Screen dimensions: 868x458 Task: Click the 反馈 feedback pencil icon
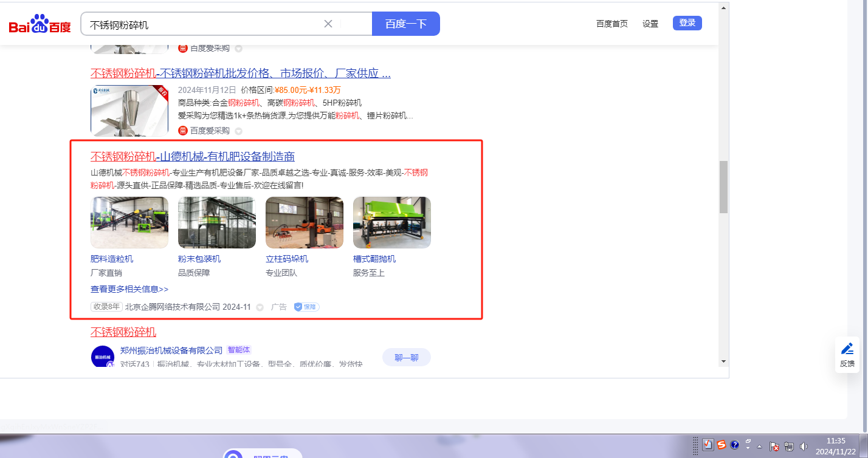point(847,349)
